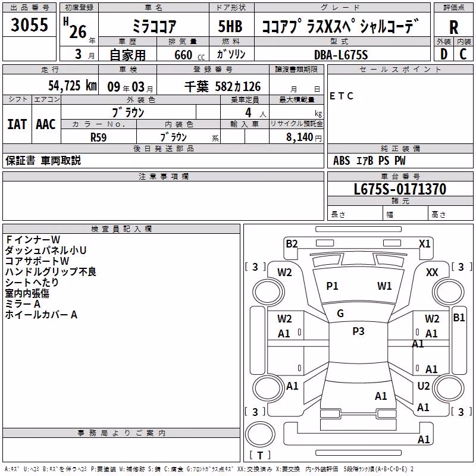This screenshot has height=476, width=476.
Task: Click the P1 mark on the hood
Action: [x=332, y=286]
